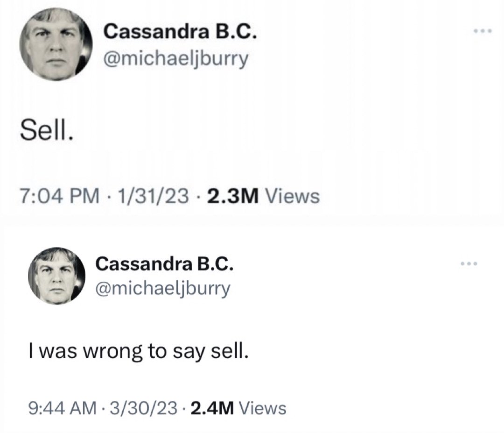The image size is (504, 433).
Task: Click the avatar beside "I was wrong" tweet
Action: pos(56,276)
